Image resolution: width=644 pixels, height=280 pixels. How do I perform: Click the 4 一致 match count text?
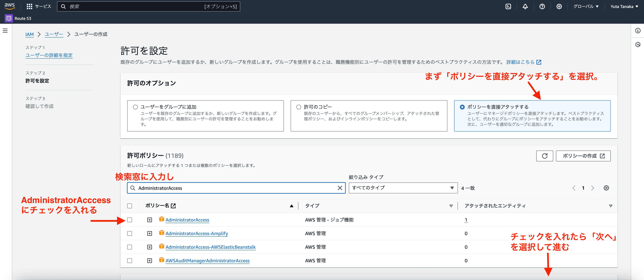[x=468, y=188]
